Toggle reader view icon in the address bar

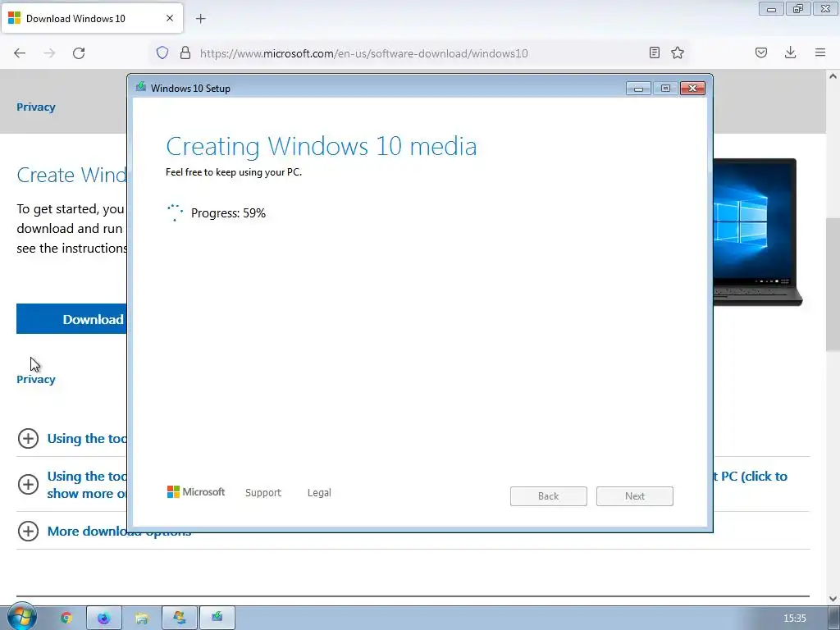[x=654, y=52]
